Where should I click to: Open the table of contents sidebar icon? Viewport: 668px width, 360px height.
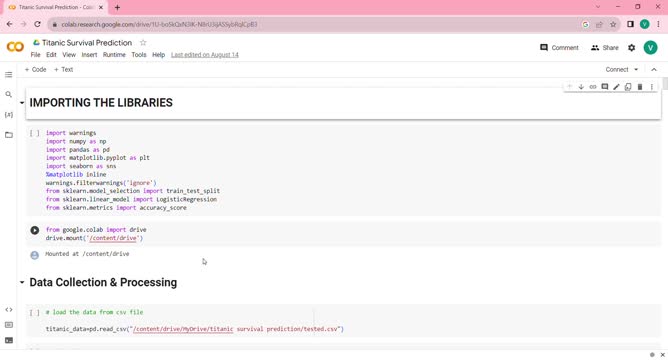click(9, 75)
